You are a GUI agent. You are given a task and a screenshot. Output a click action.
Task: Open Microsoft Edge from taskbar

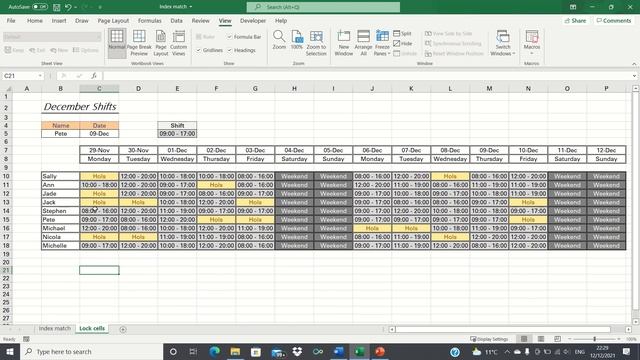(214, 351)
